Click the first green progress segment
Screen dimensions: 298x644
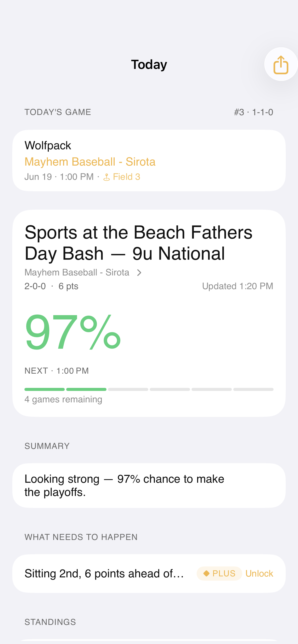[45, 389]
